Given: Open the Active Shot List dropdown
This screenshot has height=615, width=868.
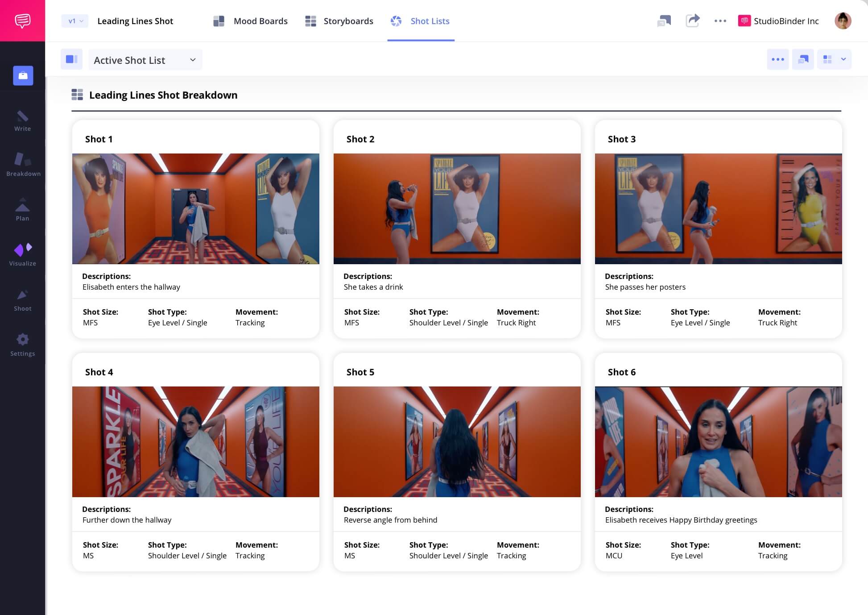Looking at the screenshot, I should [145, 60].
